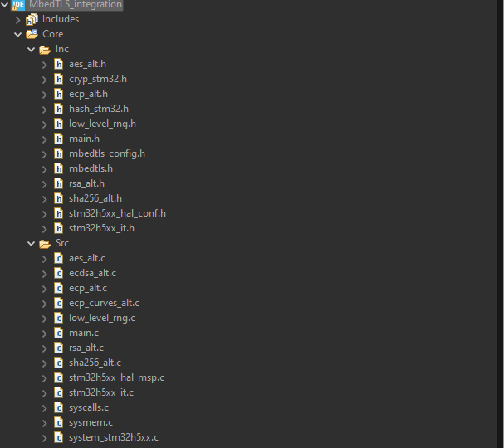Click the C file icon of stm32h5xx_hal_msp.c
Screen dimensions: 504x448
58,377
